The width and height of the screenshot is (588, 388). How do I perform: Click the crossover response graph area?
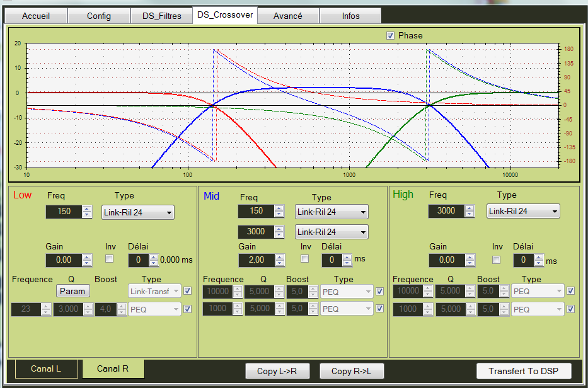point(292,106)
